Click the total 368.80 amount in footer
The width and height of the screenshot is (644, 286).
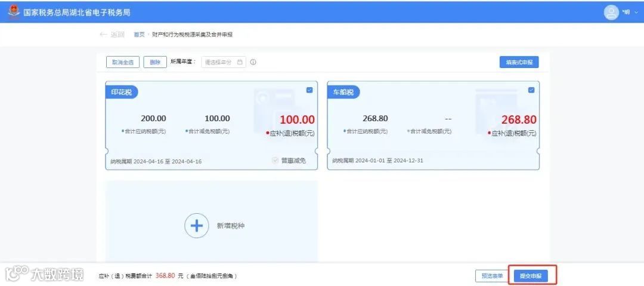(165, 275)
